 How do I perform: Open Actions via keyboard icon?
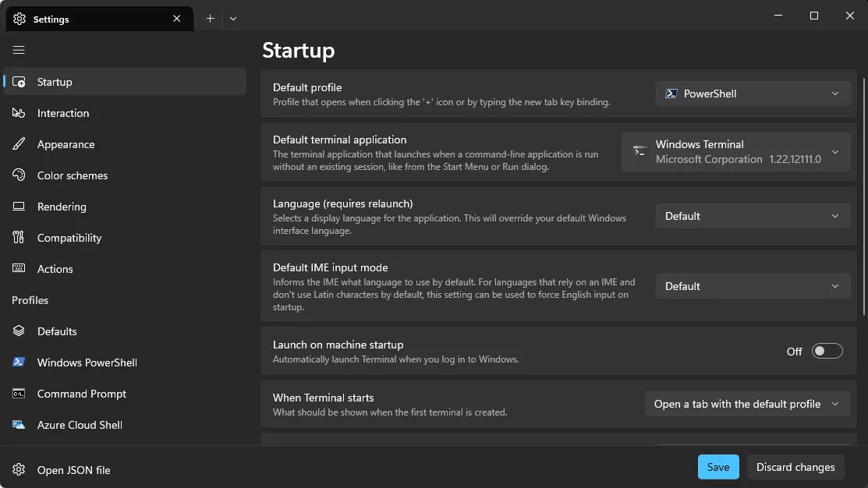pyautogui.click(x=19, y=269)
